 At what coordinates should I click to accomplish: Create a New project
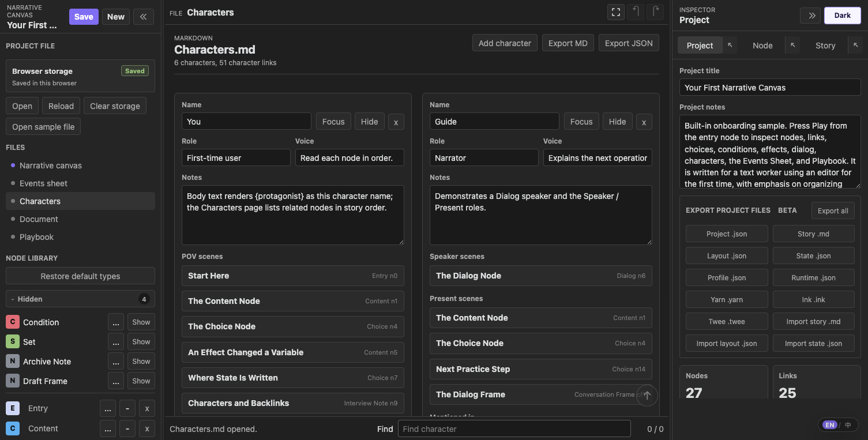(x=116, y=17)
